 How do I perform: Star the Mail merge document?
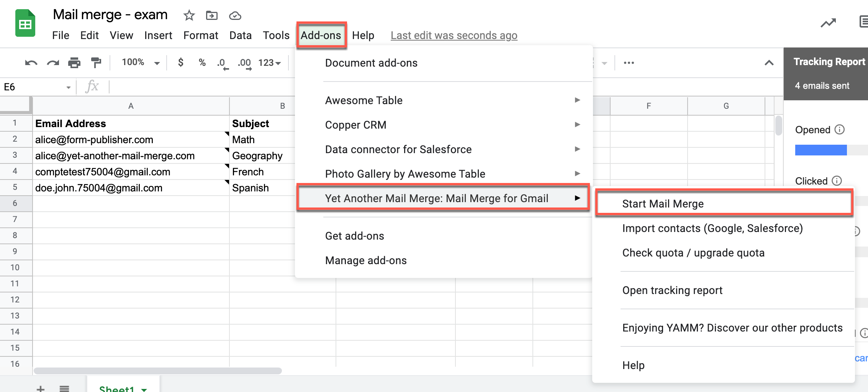[189, 16]
